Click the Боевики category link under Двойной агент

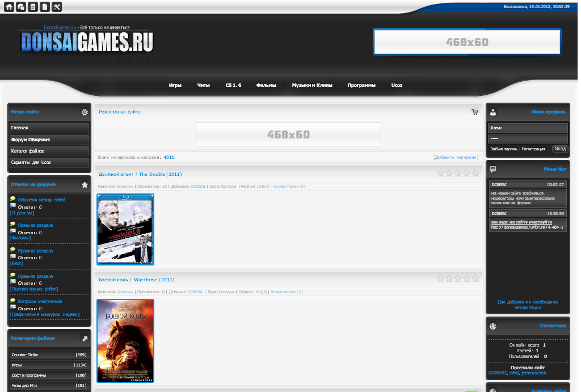pos(125,187)
